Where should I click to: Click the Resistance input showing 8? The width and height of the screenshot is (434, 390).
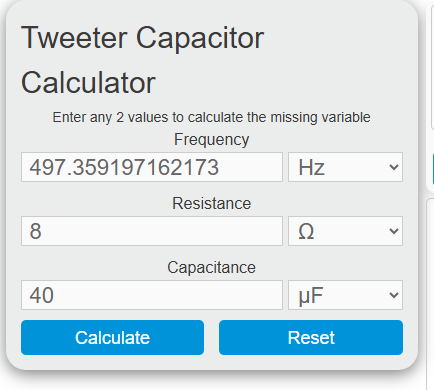pyautogui.click(x=152, y=231)
